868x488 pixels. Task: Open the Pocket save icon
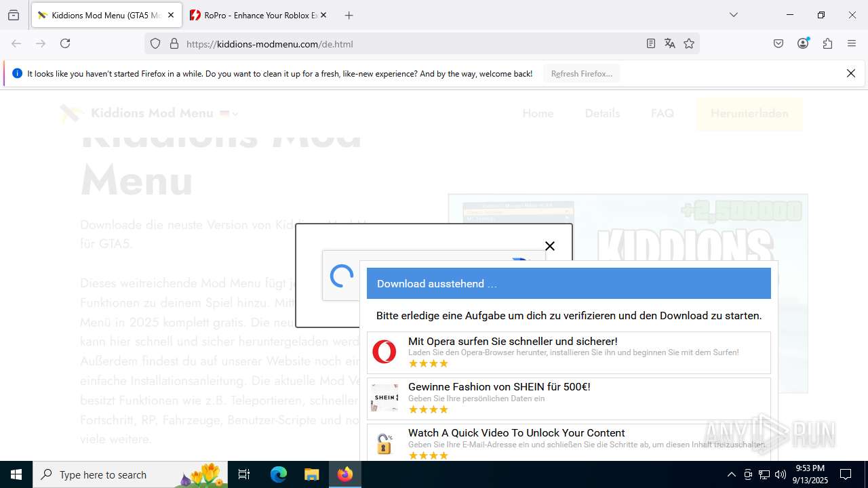click(x=778, y=43)
